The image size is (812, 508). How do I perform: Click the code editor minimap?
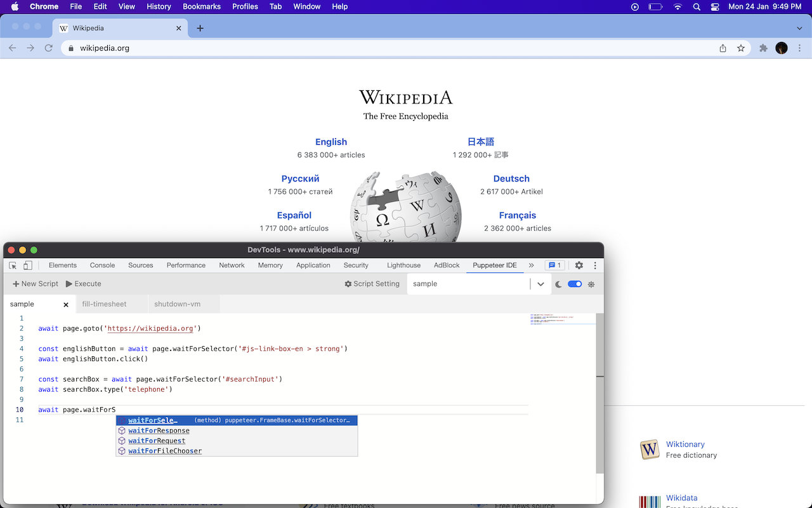(562, 319)
